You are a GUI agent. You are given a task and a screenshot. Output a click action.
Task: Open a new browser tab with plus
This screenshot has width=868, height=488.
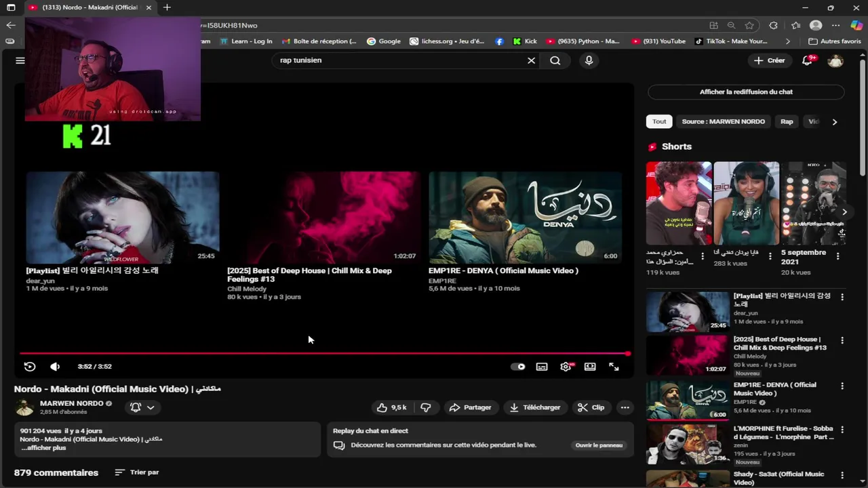[167, 7]
